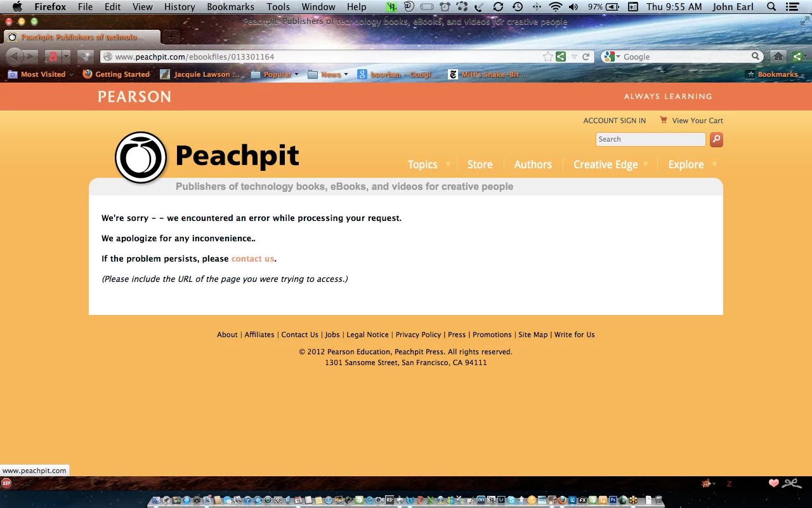Open the Legal Notice footer link
Screen dimensions: 812x508
coord(367,335)
